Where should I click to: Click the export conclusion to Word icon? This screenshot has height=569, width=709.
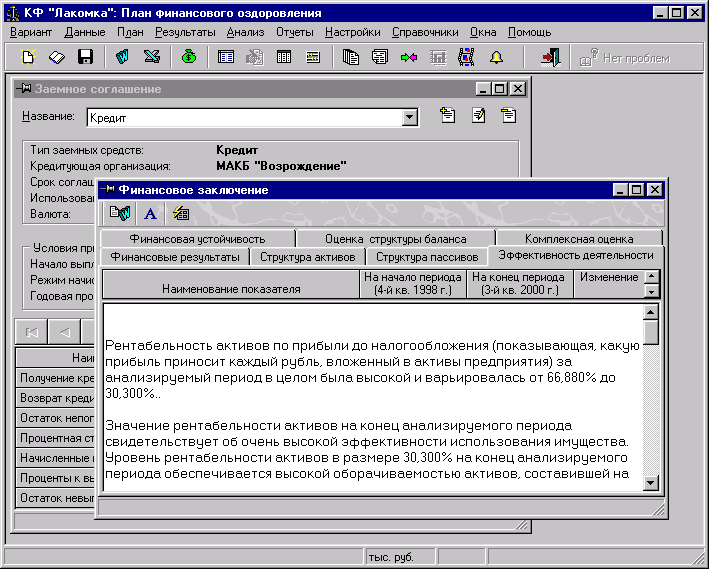click(x=120, y=213)
